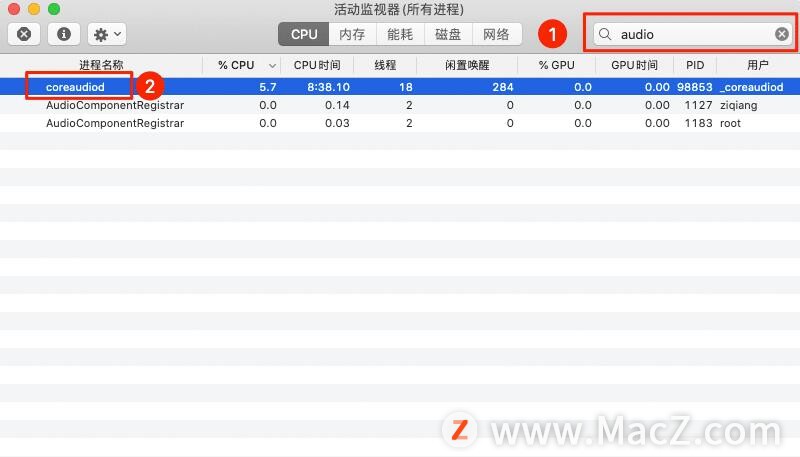Click the 284 idle wakeups value
Image resolution: width=800 pixels, height=457 pixels.
tap(503, 87)
